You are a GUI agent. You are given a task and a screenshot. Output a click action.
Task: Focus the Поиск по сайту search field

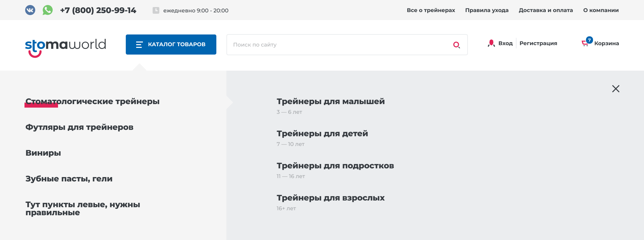[x=347, y=45]
